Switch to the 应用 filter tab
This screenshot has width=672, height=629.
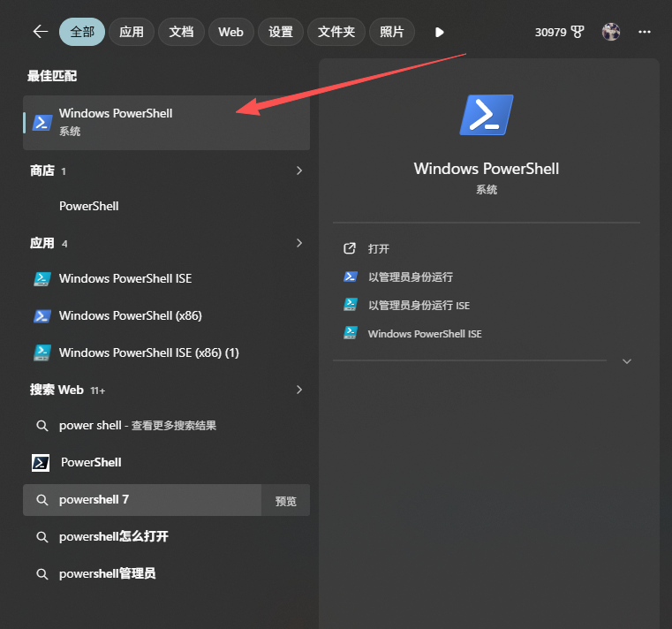coord(132,32)
